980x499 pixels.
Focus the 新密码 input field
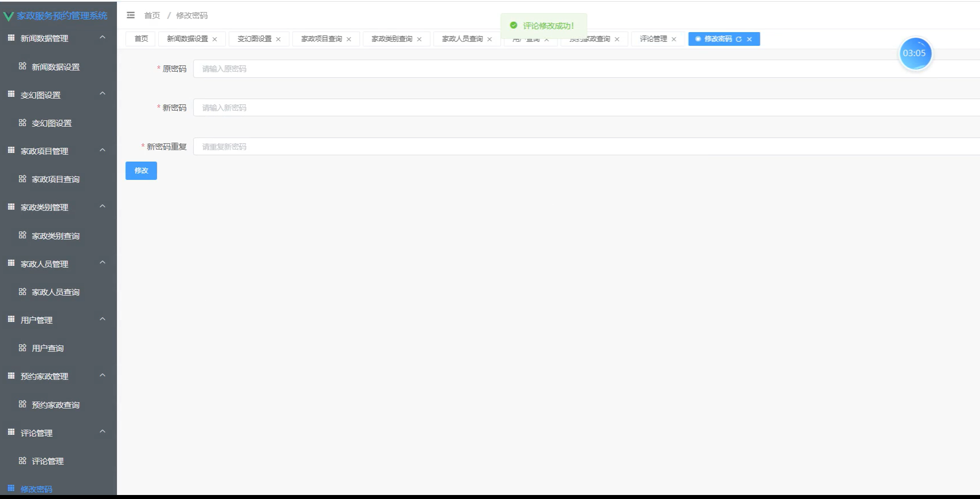point(586,108)
